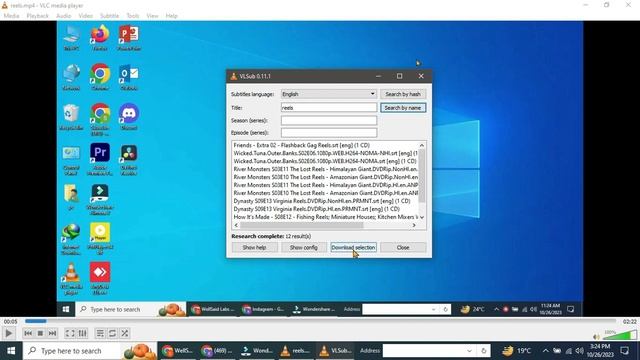Toggle fullscreen video mode

70,333
